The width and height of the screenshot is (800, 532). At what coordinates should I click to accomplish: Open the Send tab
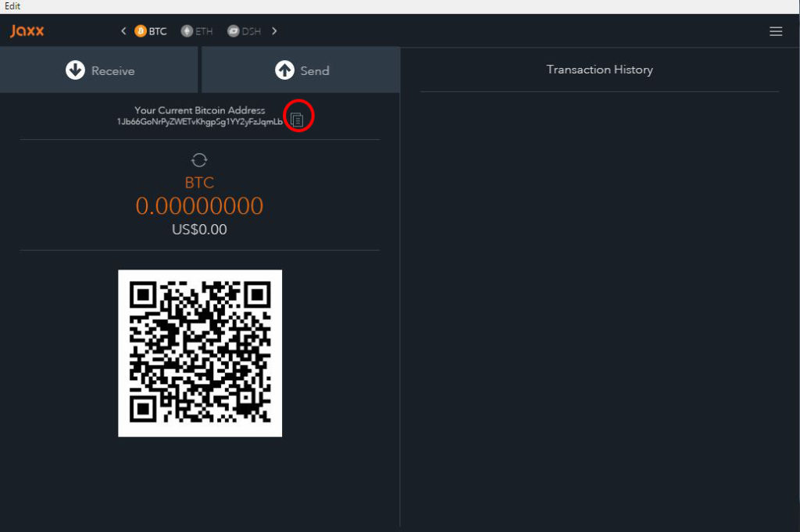301,70
